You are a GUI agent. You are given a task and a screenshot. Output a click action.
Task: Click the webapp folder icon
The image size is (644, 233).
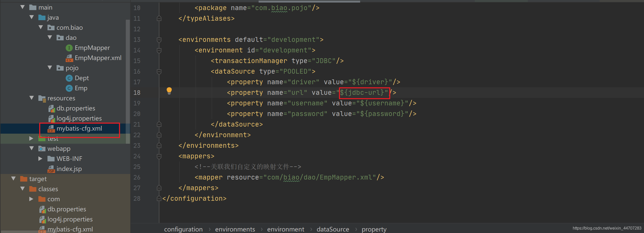click(42, 149)
